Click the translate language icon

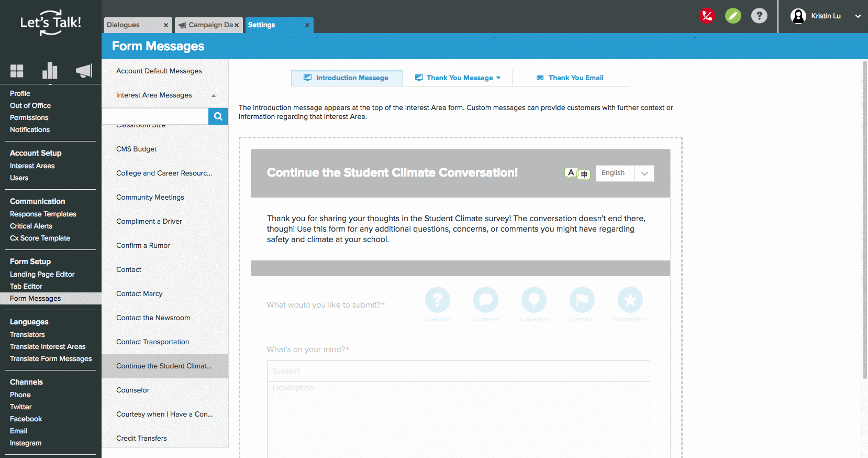point(577,173)
